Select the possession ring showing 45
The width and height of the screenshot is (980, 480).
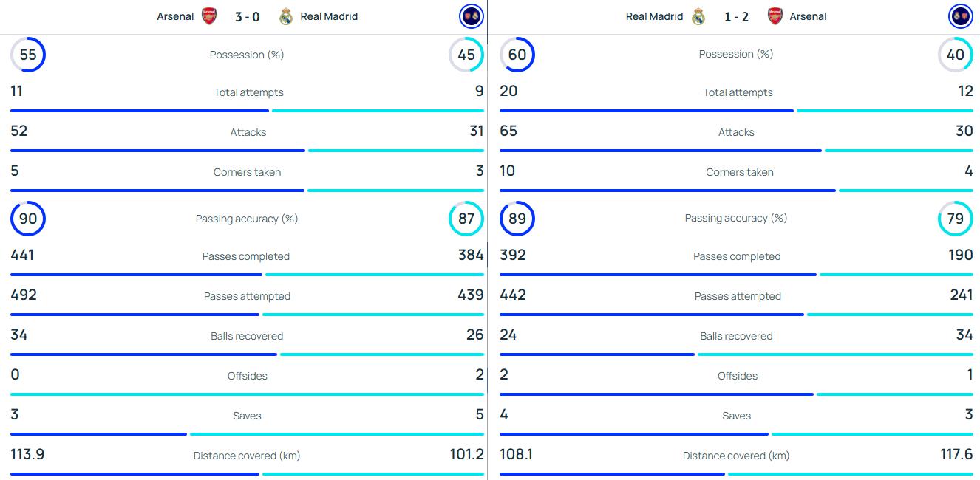point(466,55)
